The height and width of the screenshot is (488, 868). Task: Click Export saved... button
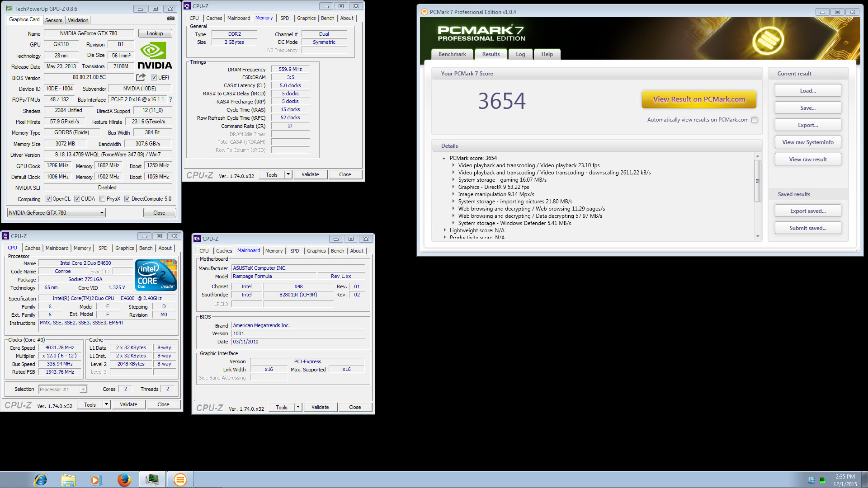coord(808,211)
